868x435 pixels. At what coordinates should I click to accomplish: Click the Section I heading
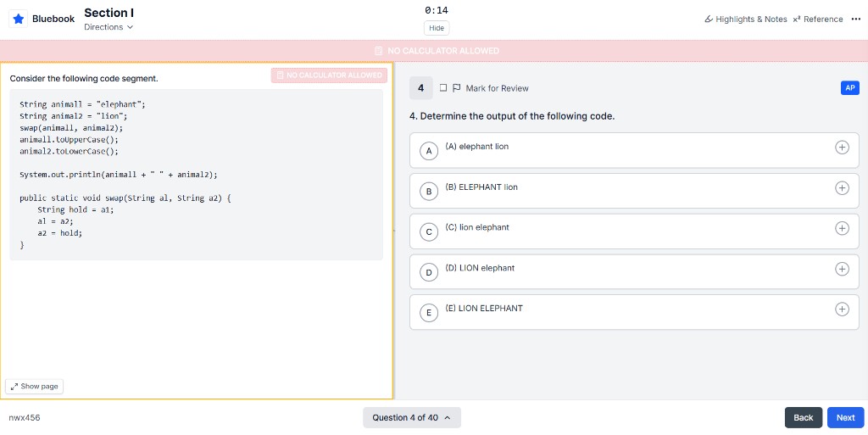[109, 13]
